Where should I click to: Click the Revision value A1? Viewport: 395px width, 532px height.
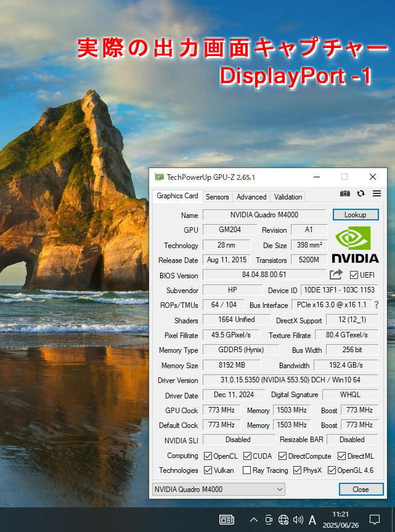click(309, 230)
